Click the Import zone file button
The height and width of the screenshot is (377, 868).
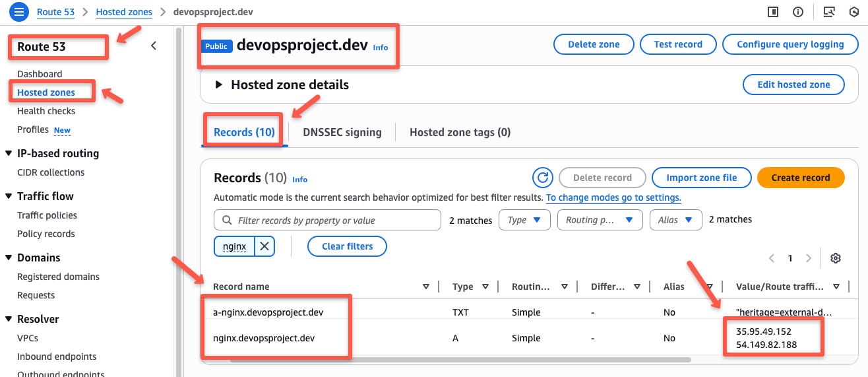coord(702,178)
